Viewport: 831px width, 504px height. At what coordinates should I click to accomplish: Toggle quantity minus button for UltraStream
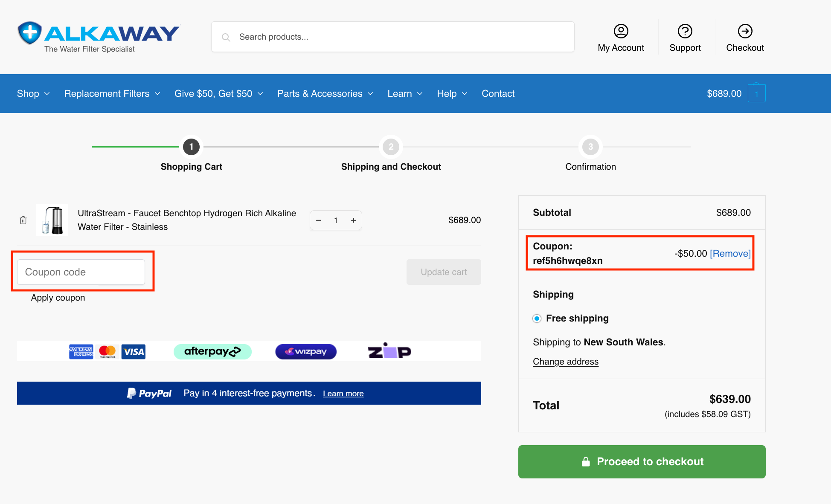[x=318, y=220]
